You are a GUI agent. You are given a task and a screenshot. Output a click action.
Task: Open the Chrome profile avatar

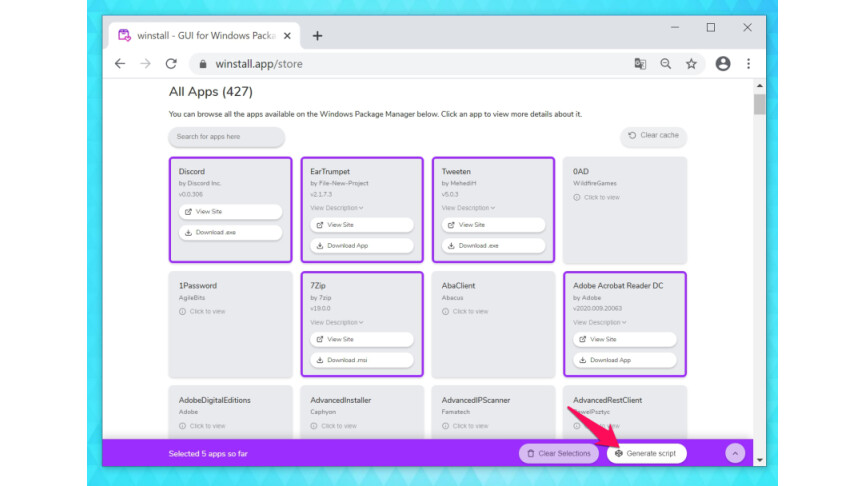(723, 64)
